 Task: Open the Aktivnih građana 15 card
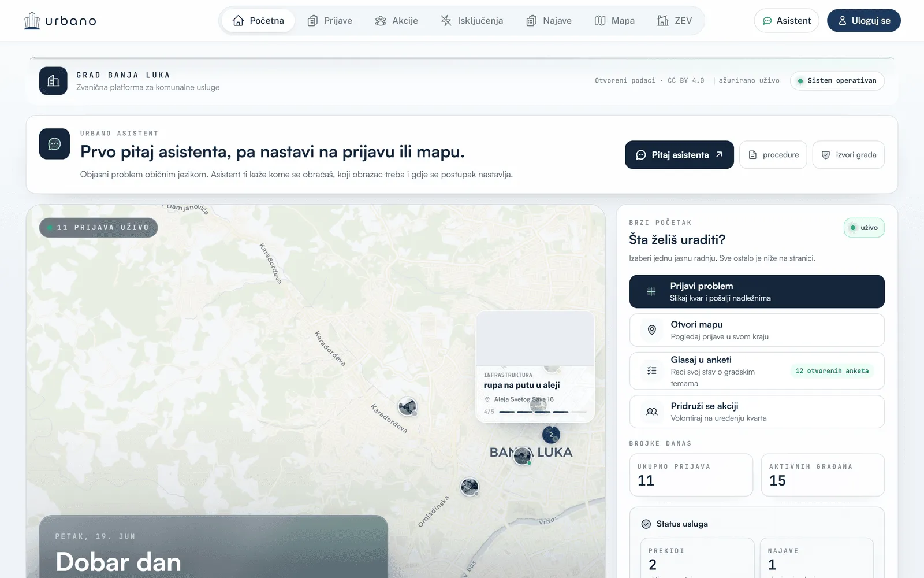click(823, 475)
